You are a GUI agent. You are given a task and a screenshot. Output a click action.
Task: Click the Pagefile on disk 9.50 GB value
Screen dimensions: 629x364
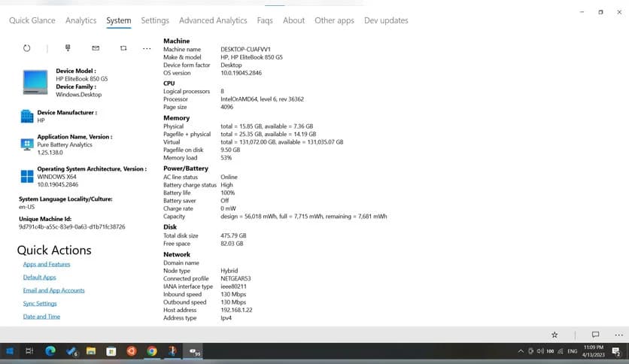point(230,150)
